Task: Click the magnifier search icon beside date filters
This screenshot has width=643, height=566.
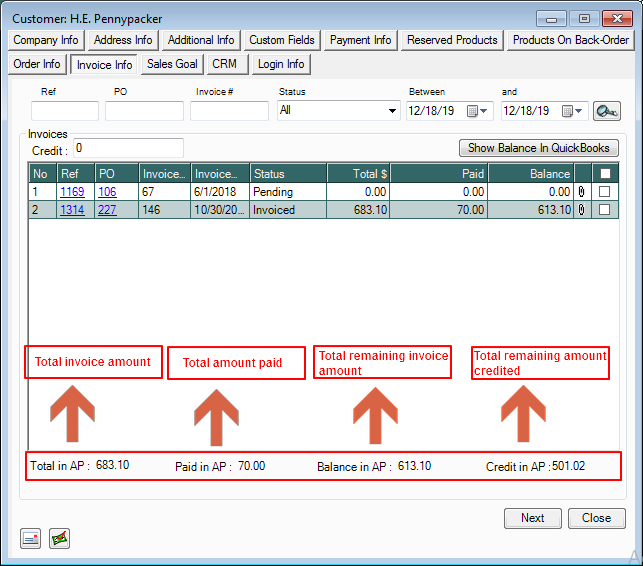Action: tap(606, 111)
